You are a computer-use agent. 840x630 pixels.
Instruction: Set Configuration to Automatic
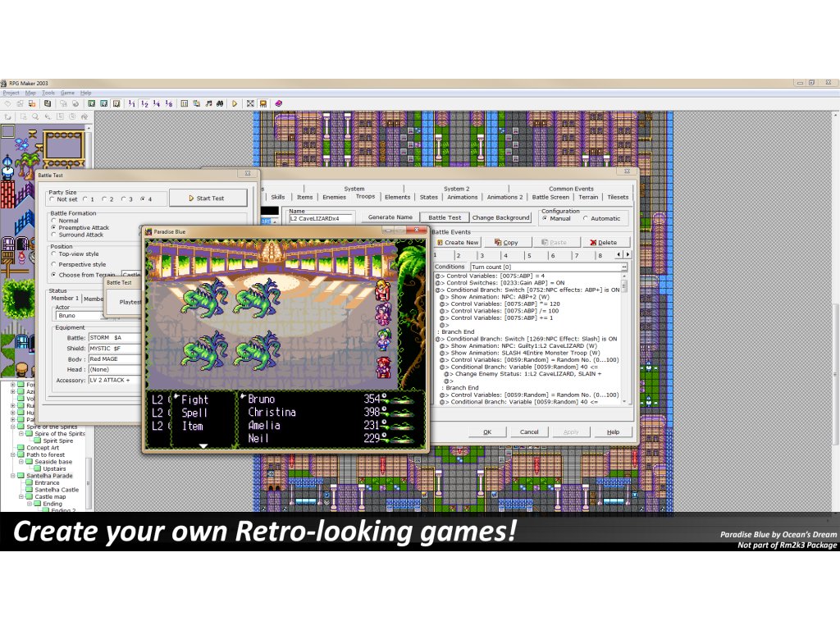586,218
